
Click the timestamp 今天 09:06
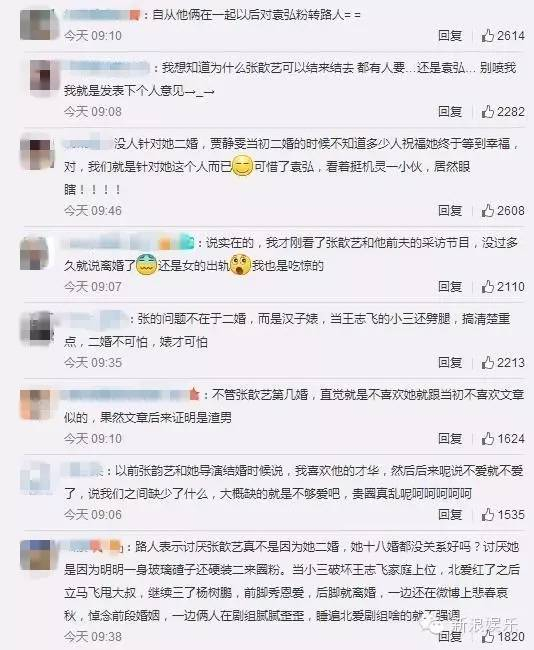(93, 514)
